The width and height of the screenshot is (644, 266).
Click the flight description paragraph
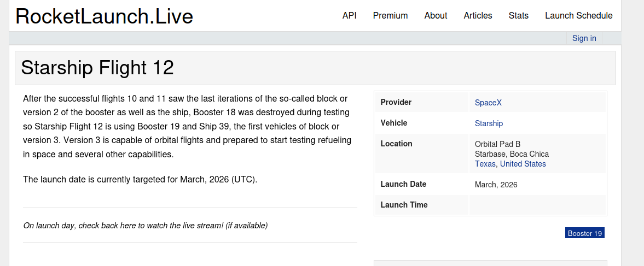pyautogui.click(x=186, y=127)
